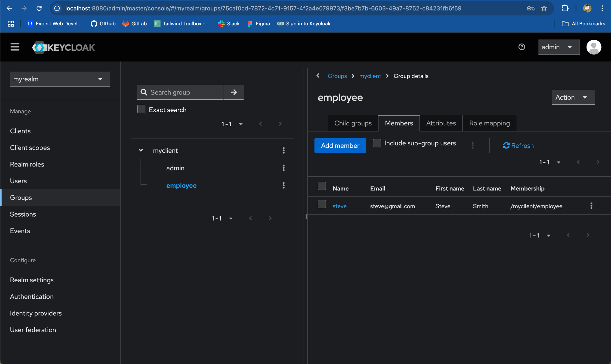Click the help question mark icon
This screenshot has width=611, height=364.
coord(521,47)
